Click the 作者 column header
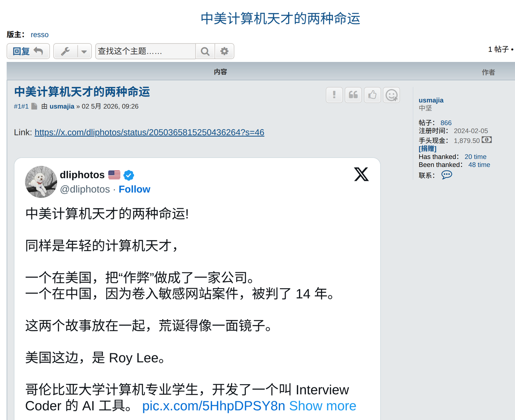 pos(488,72)
